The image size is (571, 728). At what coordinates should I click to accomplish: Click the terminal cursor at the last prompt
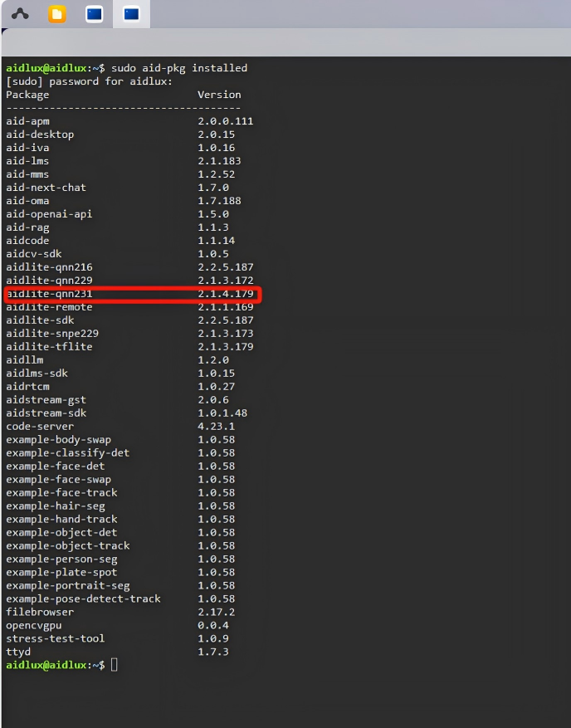115,665
